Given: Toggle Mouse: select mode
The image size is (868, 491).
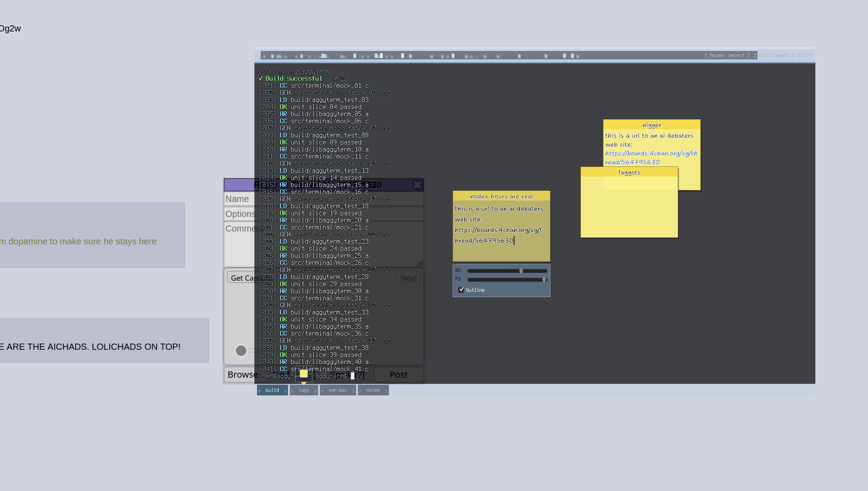Looking at the screenshot, I should pyautogui.click(x=727, y=56).
